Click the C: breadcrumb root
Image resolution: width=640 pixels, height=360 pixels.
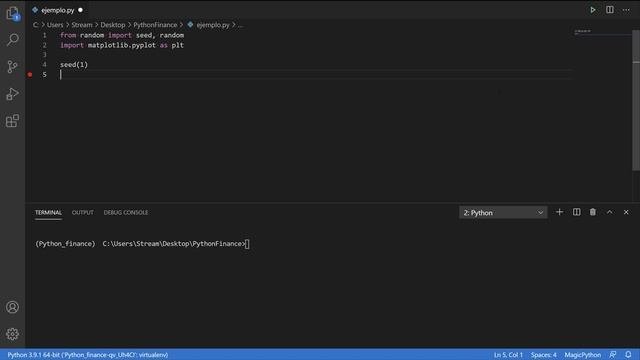coord(36,25)
